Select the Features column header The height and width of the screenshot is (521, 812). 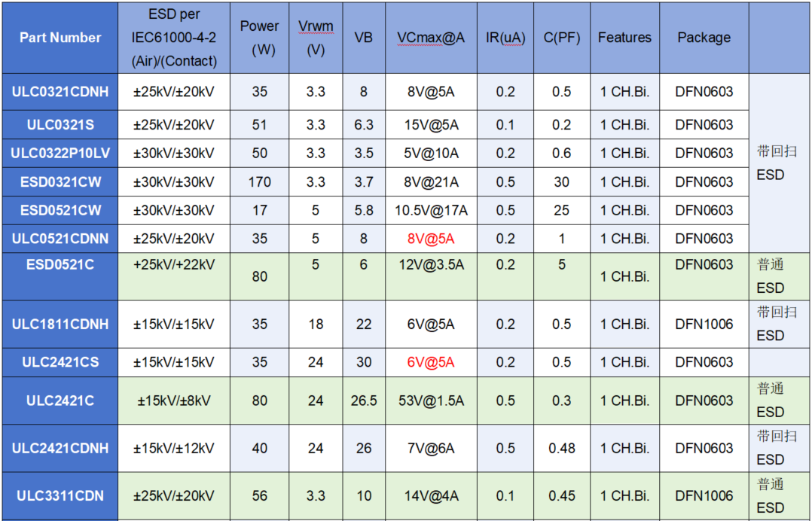pos(624,38)
